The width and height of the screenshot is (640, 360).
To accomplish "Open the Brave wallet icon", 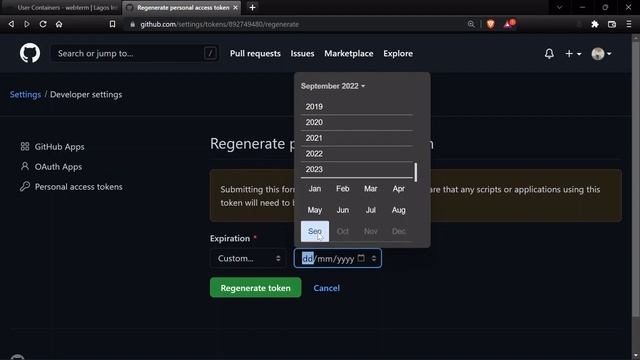I will tap(611, 24).
